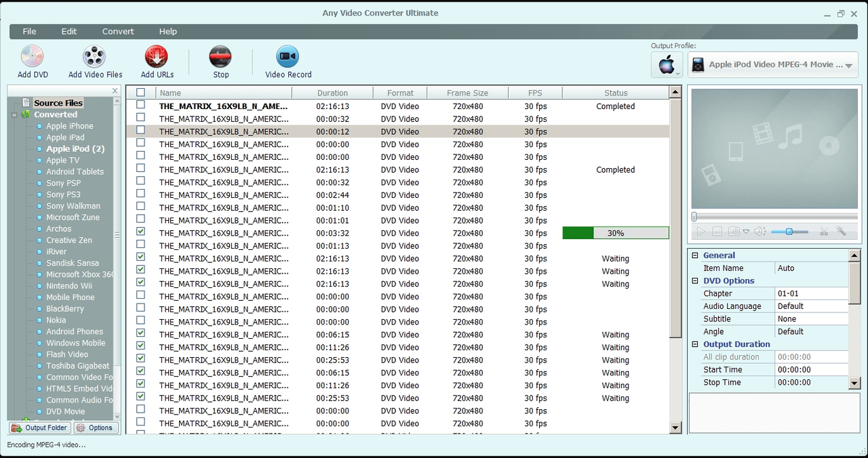Click the Options button
This screenshot has height=458, width=868.
[x=95, y=428]
